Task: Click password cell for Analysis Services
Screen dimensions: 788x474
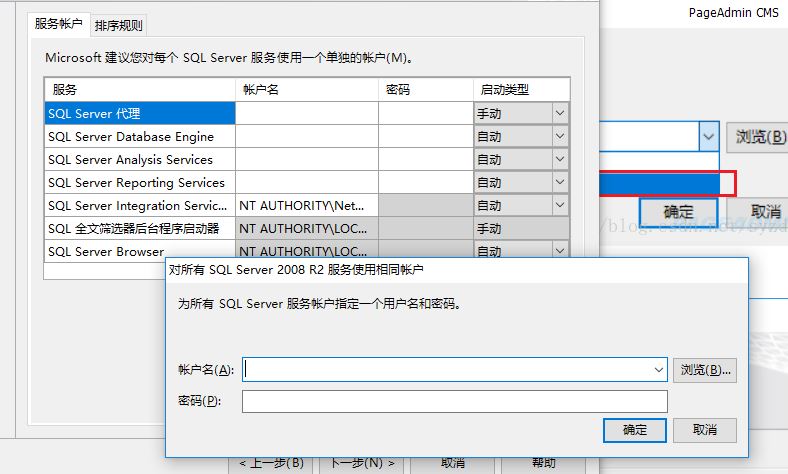Action: (426, 160)
